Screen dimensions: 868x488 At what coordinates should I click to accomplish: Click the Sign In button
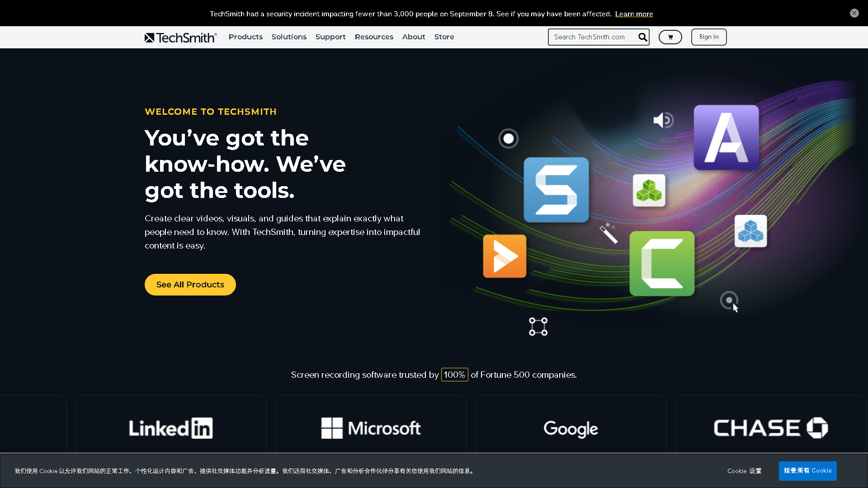[708, 37]
